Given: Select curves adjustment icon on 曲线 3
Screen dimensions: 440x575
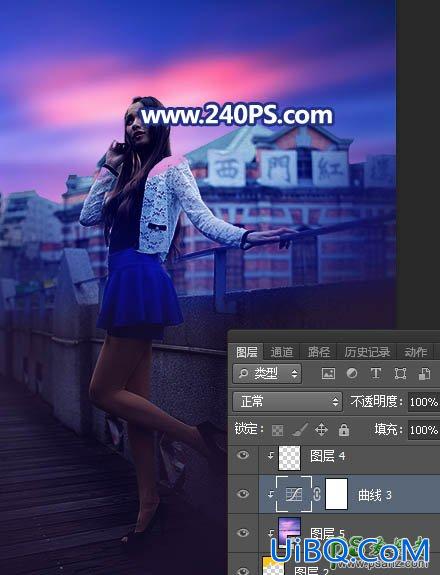Looking at the screenshot, I should pos(294,494).
